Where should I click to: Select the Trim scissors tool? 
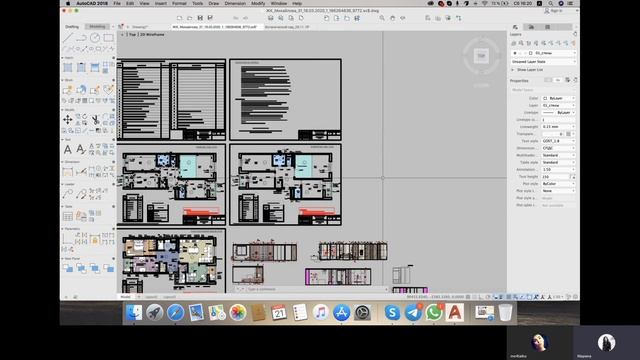[x=95, y=120]
